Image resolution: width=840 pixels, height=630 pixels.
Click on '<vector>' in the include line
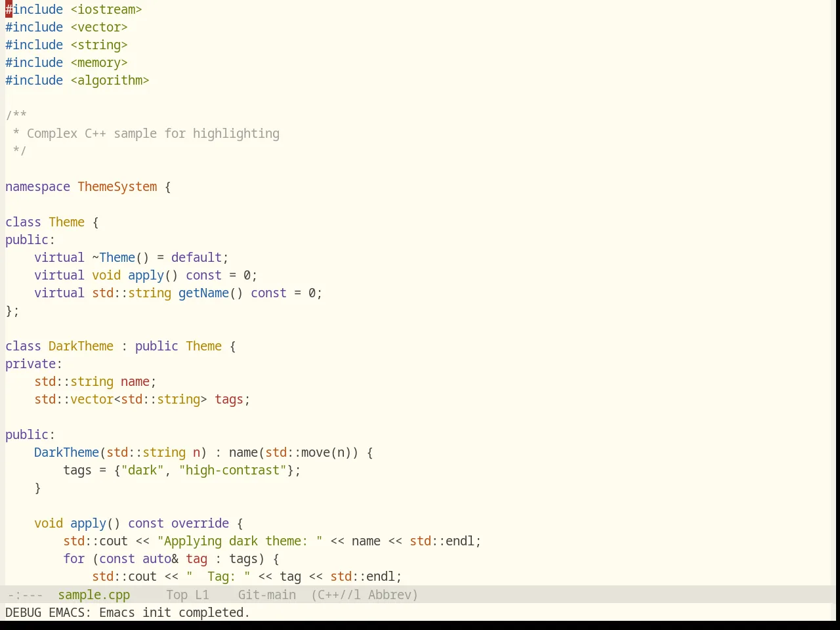coord(99,28)
